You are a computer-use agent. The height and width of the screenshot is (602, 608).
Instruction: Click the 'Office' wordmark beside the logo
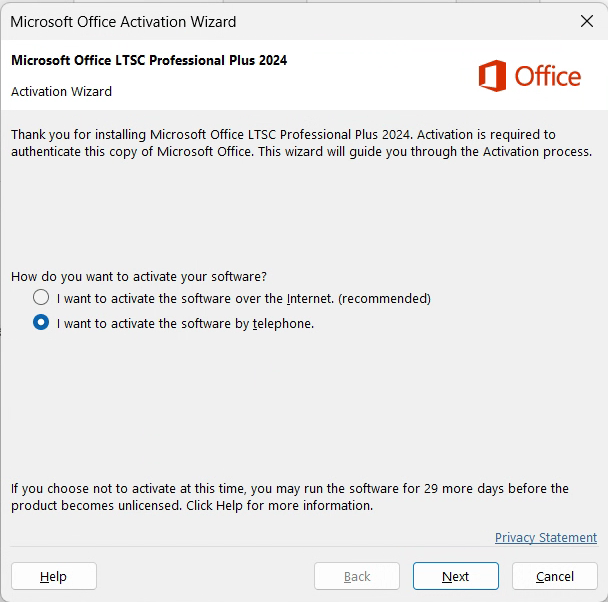coord(547,76)
